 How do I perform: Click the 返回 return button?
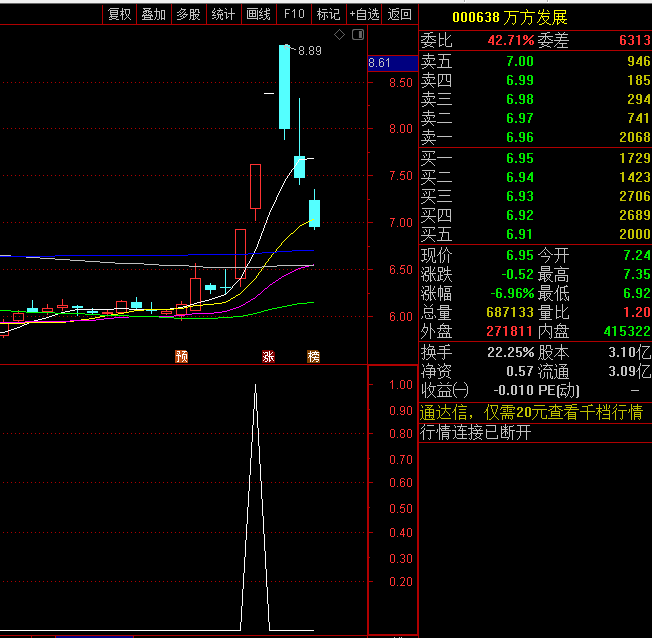click(x=400, y=15)
